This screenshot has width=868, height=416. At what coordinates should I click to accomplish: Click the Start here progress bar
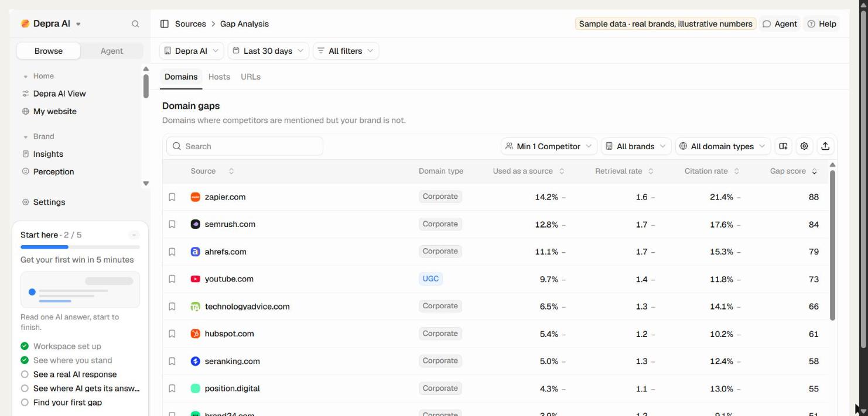(x=80, y=247)
